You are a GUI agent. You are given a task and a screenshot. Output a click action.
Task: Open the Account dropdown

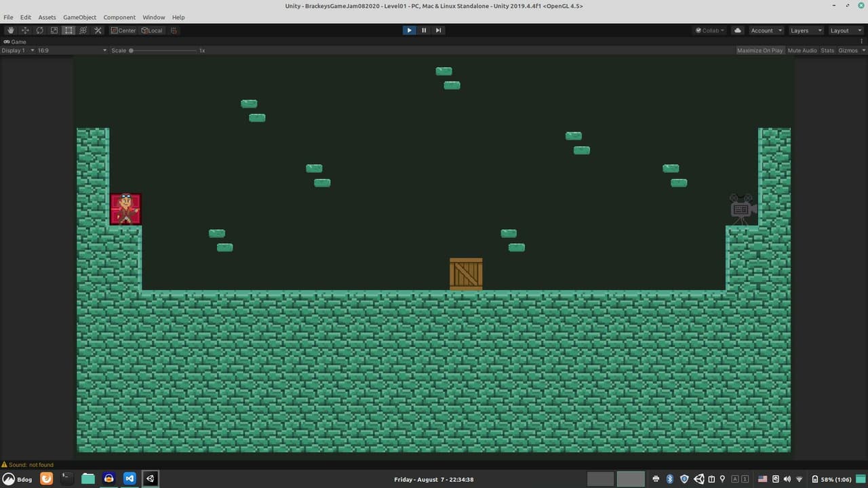pos(766,30)
